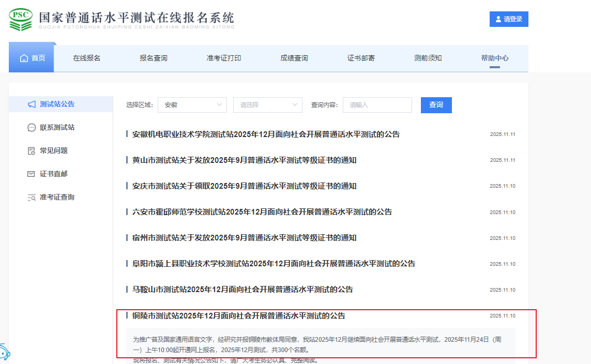Screen dimensions: 591x364
Task: Open 安徽机电职业技术学院测试站 announcement
Action: 266,134
